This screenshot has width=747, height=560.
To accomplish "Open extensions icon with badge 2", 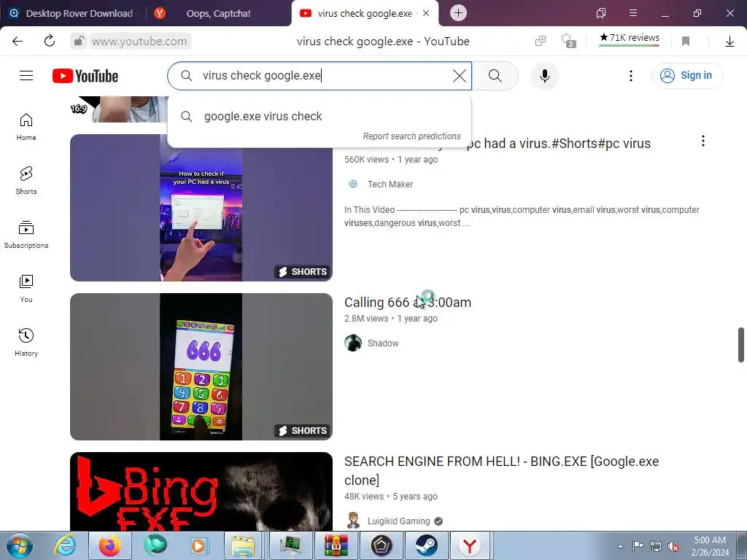I will click(x=568, y=41).
